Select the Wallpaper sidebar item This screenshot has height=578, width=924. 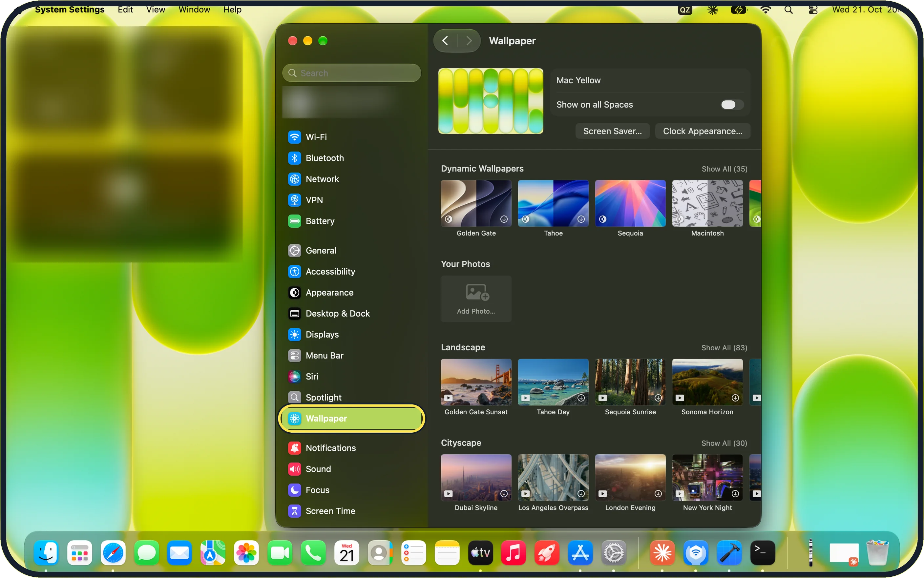[x=351, y=419]
